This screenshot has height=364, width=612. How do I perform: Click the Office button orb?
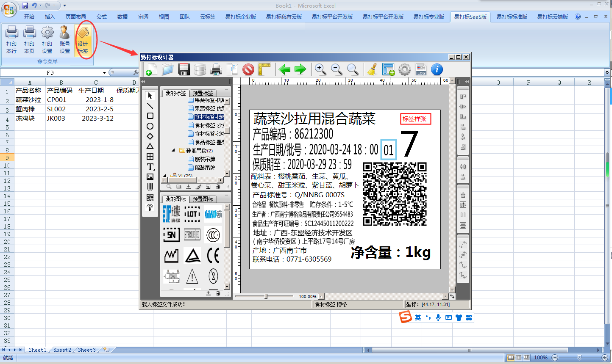click(8, 8)
